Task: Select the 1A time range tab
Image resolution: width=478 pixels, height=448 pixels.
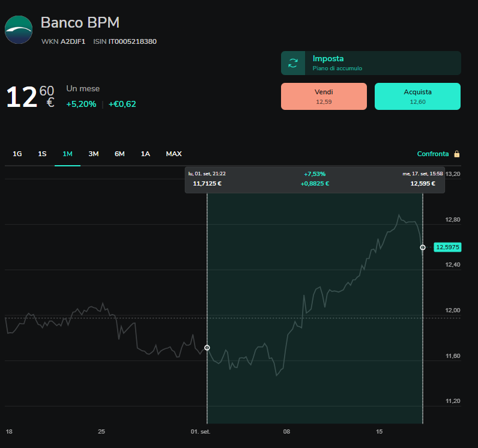Action: click(145, 154)
